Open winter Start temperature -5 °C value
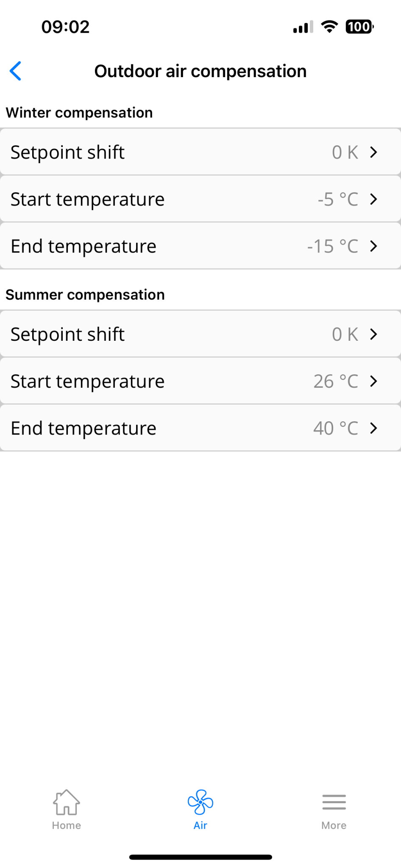The height and width of the screenshot is (868, 401). (x=338, y=199)
